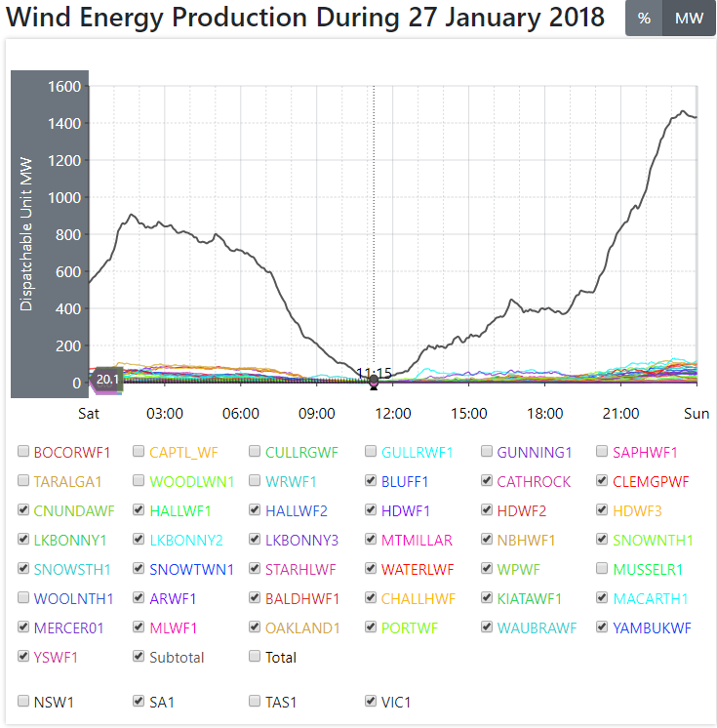Viewport: 717px width, 728px height.
Task: Click the peak of the subtotal line near 1400
Action: tap(682, 111)
